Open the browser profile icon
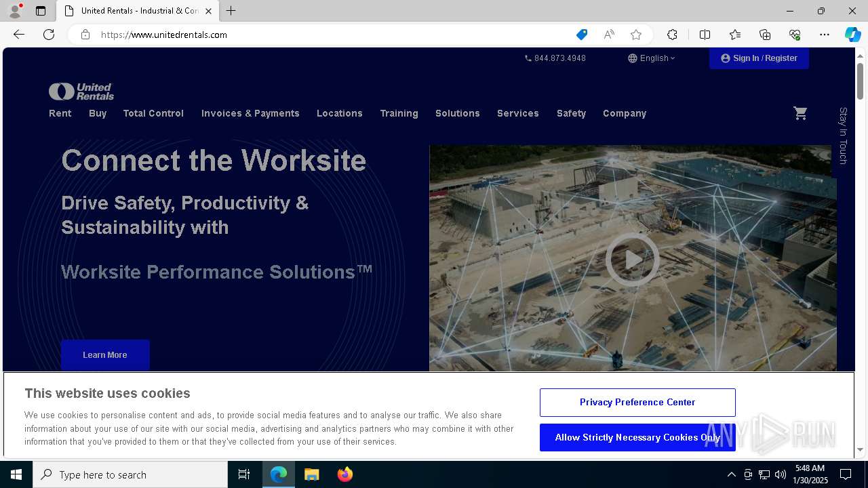The height and width of the screenshot is (488, 868). [x=15, y=11]
